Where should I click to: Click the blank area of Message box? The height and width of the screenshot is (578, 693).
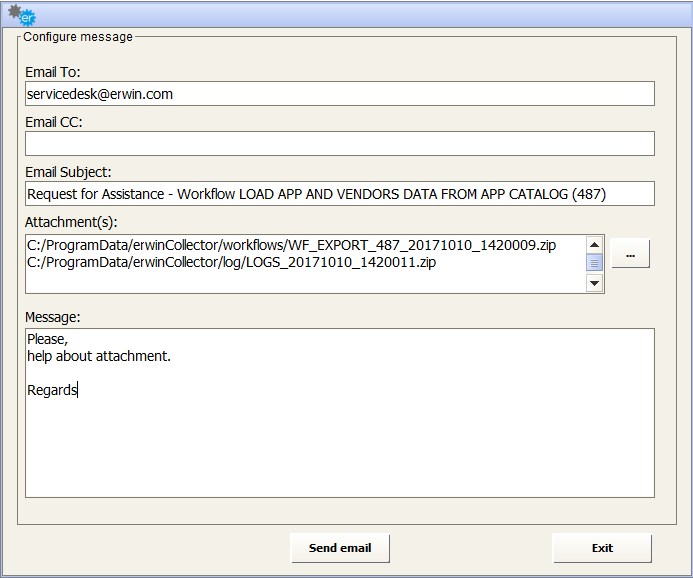340,450
